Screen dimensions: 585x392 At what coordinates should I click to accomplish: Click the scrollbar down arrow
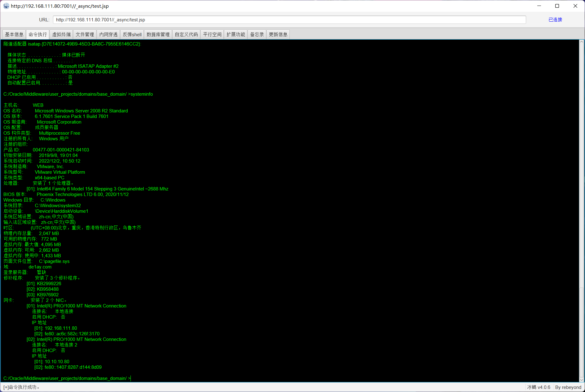click(582, 380)
